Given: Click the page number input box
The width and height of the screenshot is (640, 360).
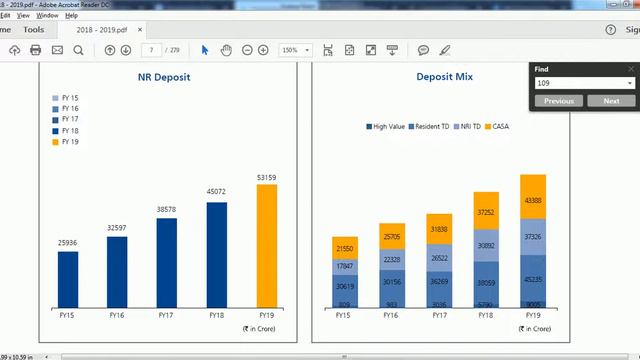Looking at the screenshot, I should point(151,50).
